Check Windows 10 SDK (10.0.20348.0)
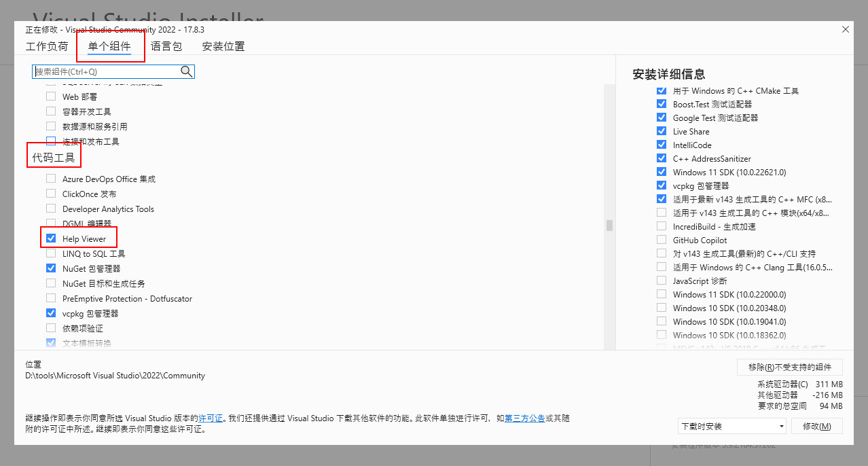The image size is (868, 466). 662,308
